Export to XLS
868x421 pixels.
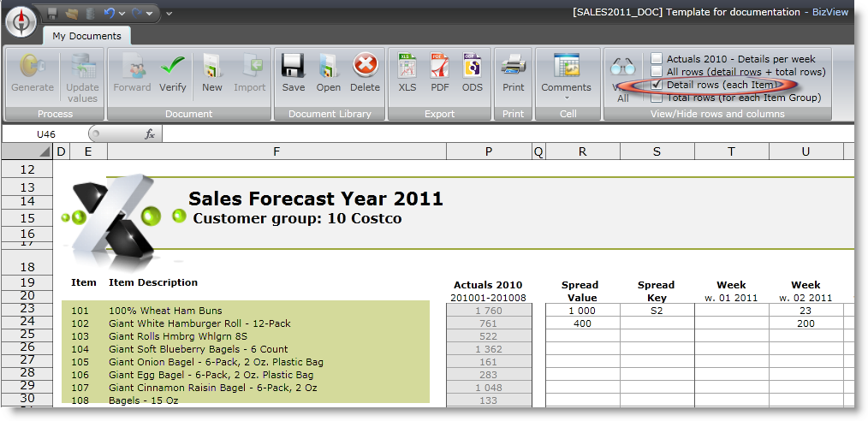407,73
